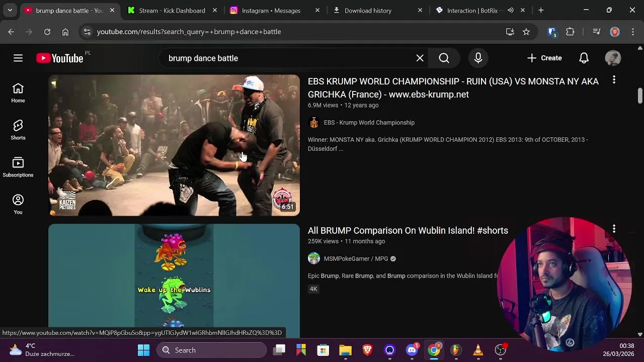Open the EBS KRUMP WORLD CHAMPIONSHIP video title

(453, 88)
